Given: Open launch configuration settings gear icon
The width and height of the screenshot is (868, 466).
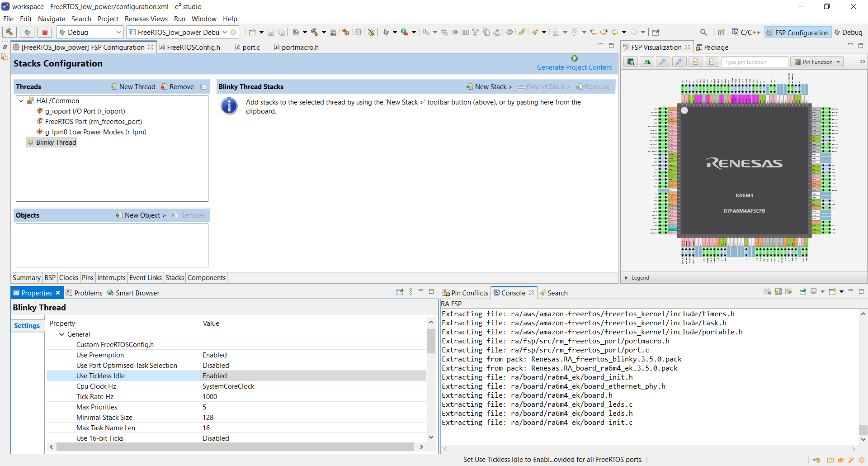Looking at the screenshot, I should [234, 32].
